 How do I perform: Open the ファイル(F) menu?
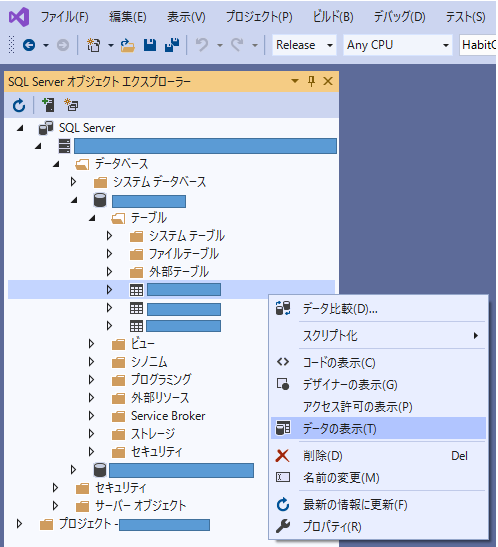[x=65, y=17]
